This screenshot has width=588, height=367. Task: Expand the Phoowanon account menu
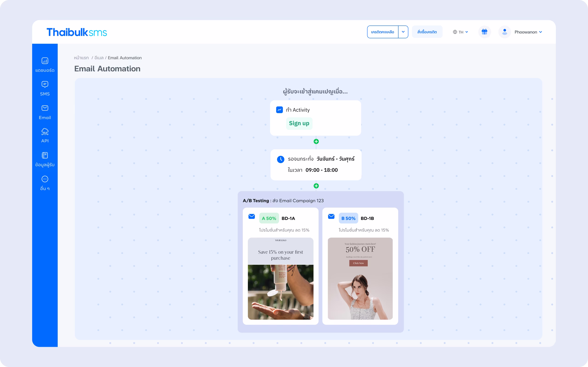click(x=528, y=32)
